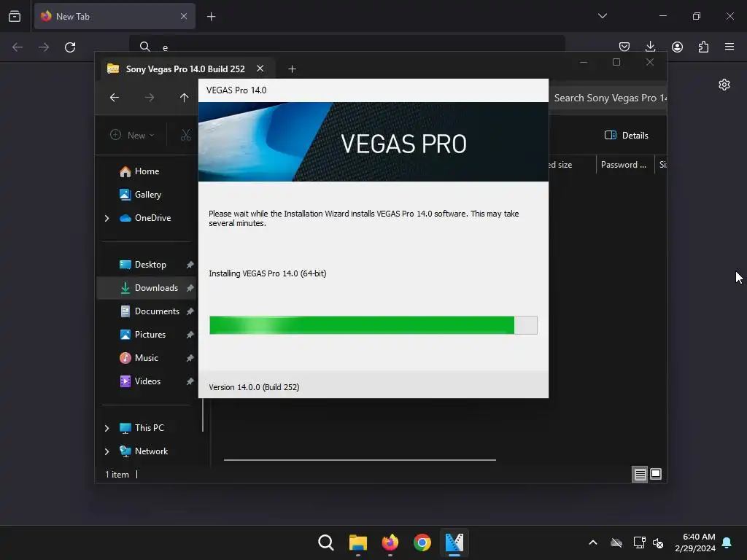Expand the This PC tree node
Image resolution: width=747 pixels, height=560 pixels.
tap(107, 428)
